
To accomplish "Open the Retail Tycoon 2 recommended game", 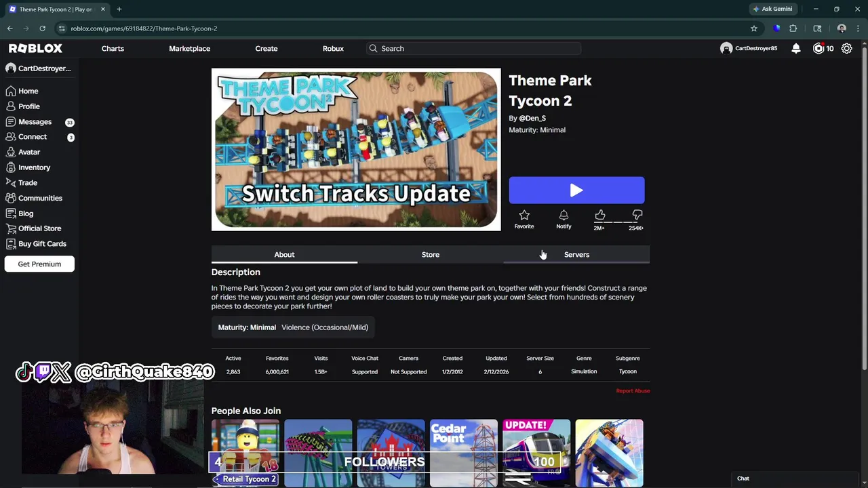I will pos(245,453).
